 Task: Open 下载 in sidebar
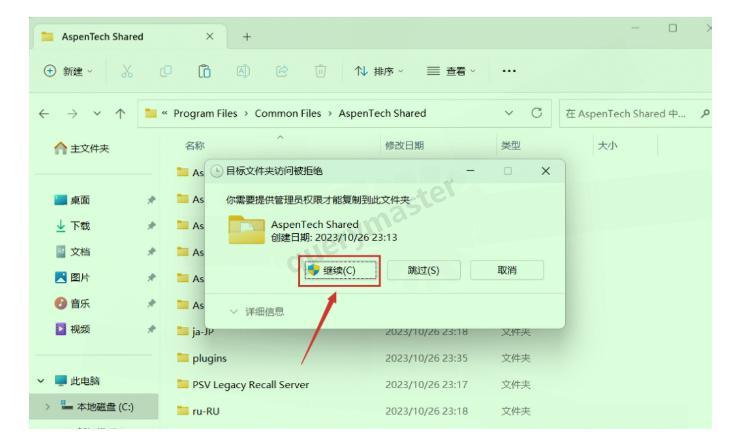pyautogui.click(x=72, y=226)
